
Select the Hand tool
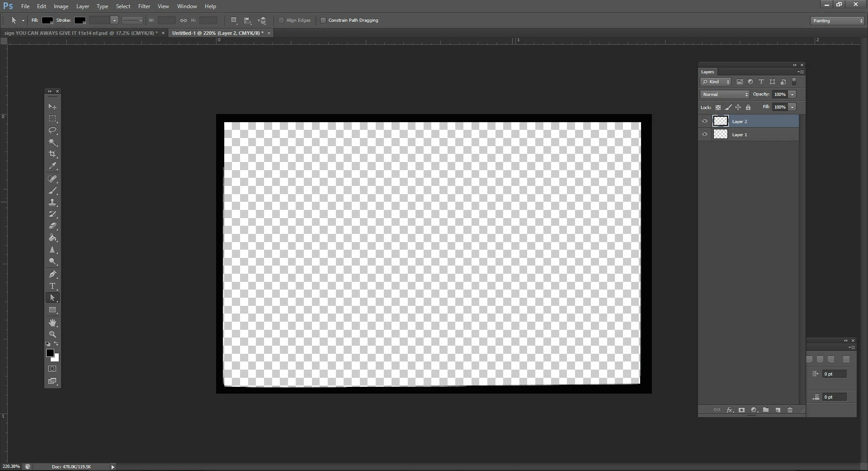[52, 323]
